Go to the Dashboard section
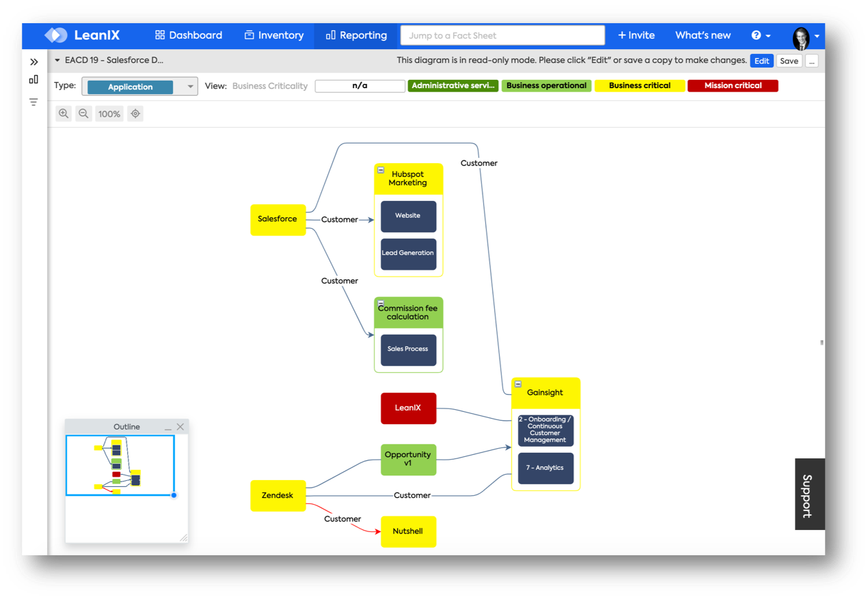 189,35
